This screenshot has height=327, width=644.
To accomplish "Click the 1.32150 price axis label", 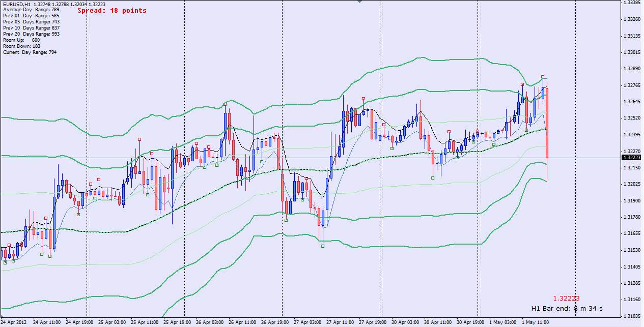I will click(x=632, y=167).
